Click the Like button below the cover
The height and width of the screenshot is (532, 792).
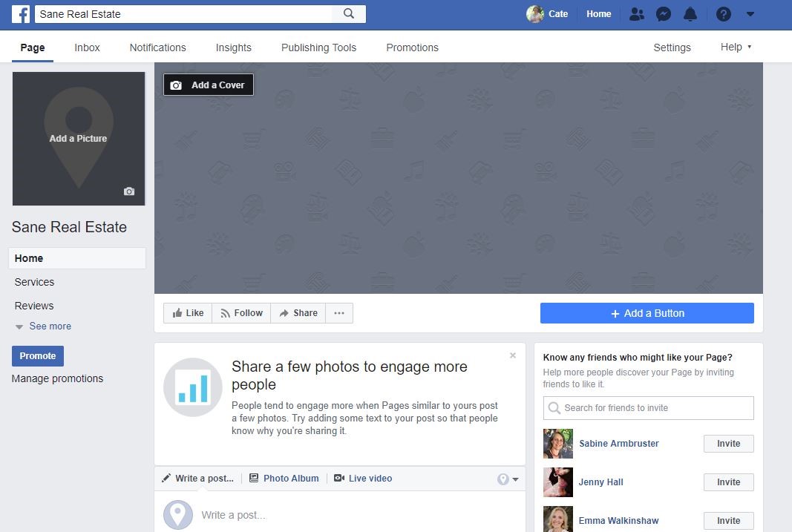[188, 313]
